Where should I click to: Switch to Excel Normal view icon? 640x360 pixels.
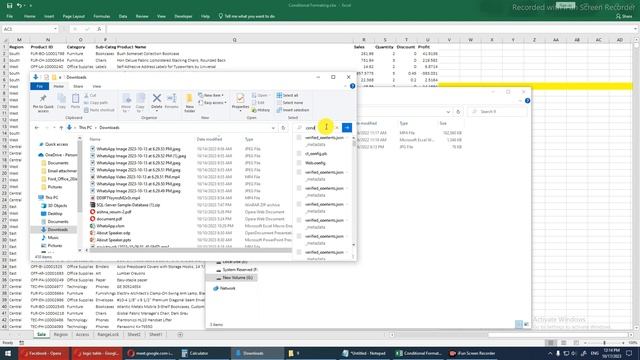point(551,343)
